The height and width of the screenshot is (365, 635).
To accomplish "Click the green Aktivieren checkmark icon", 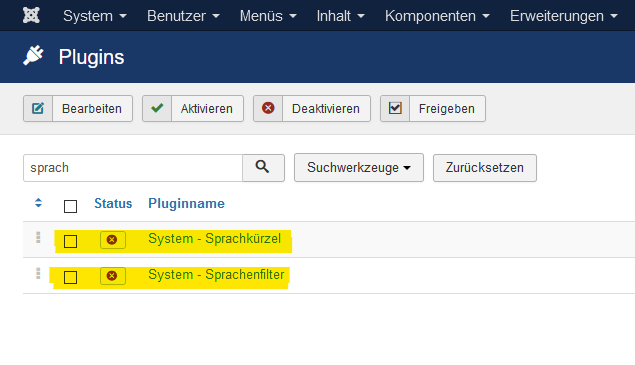I will pos(157,109).
